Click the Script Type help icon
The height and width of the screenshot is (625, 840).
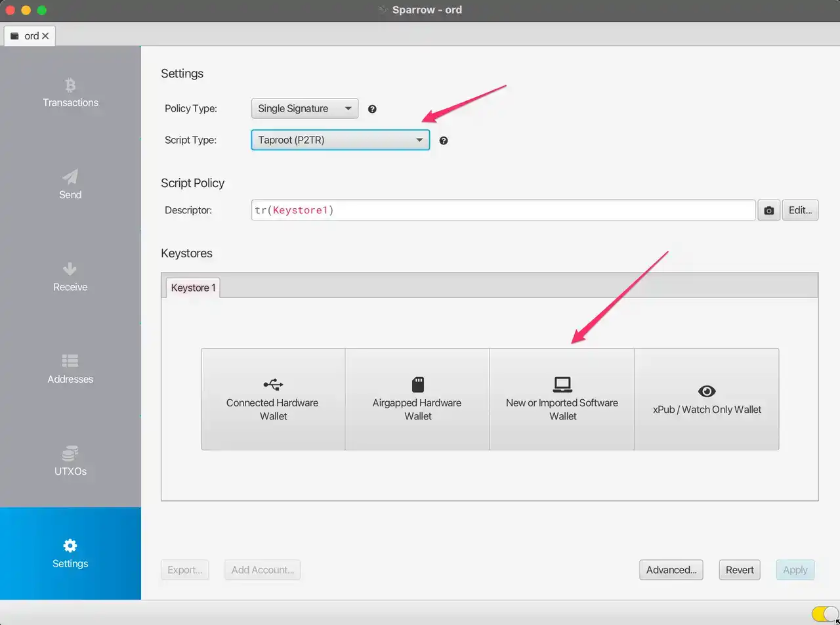pyautogui.click(x=444, y=140)
